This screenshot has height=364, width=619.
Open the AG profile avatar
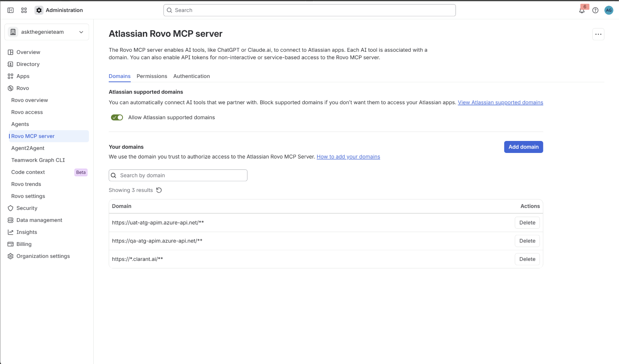tap(609, 10)
